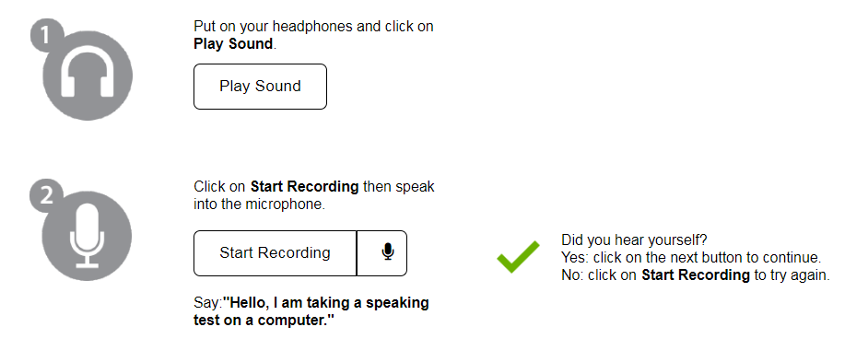Click the 'Say:' label under the recording button
The image size is (868, 362).
207,303
